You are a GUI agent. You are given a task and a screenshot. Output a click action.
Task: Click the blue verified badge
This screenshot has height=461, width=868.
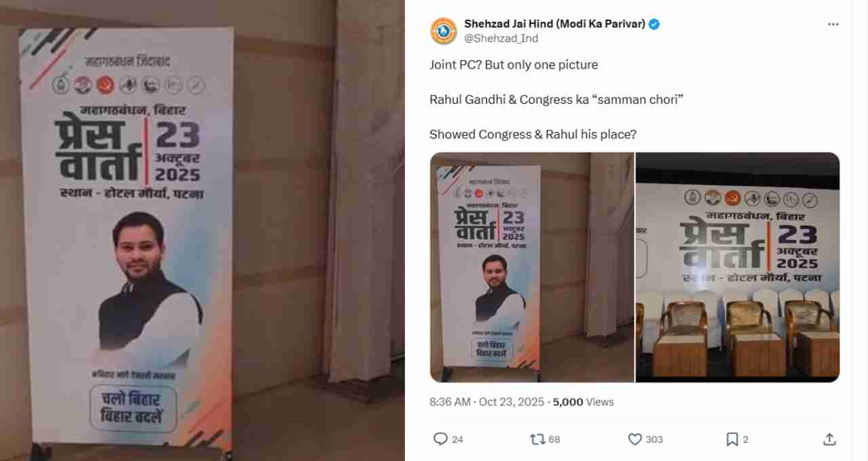[x=654, y=24]
